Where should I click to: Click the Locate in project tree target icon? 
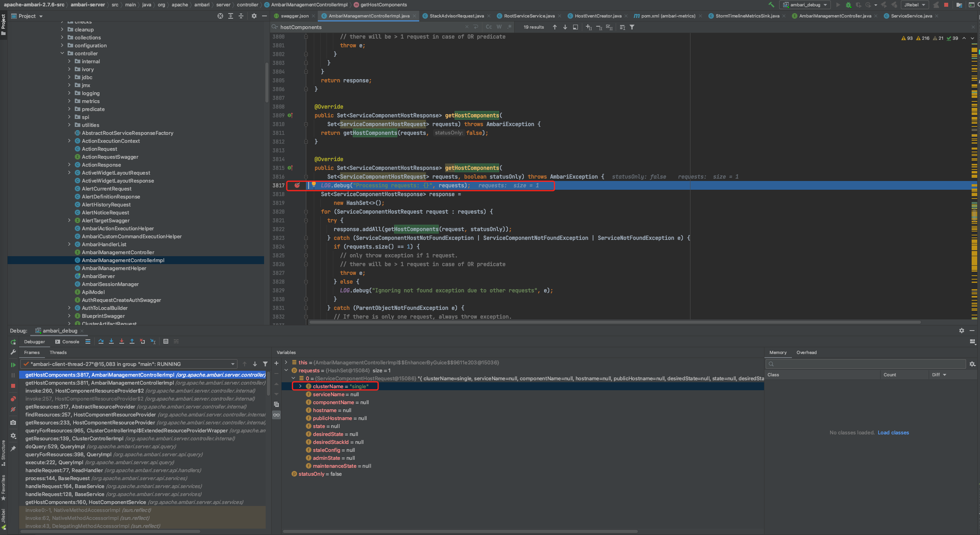220,16
